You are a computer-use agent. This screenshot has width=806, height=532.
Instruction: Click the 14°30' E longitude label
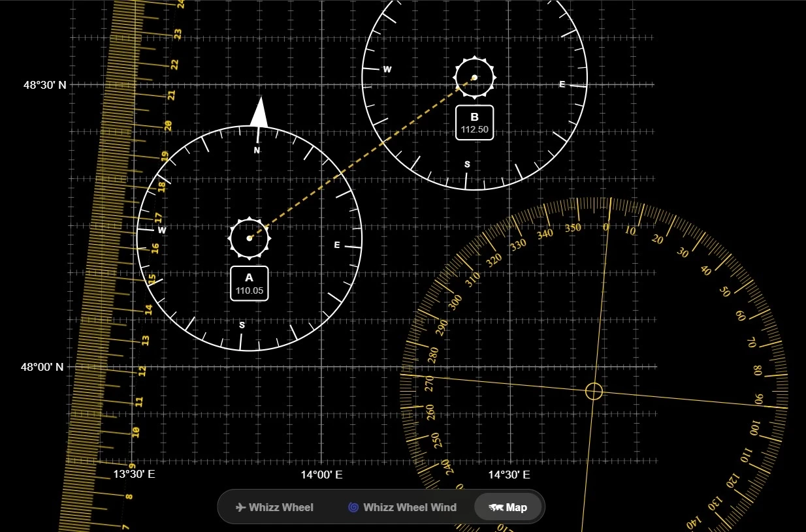(509, 475)
